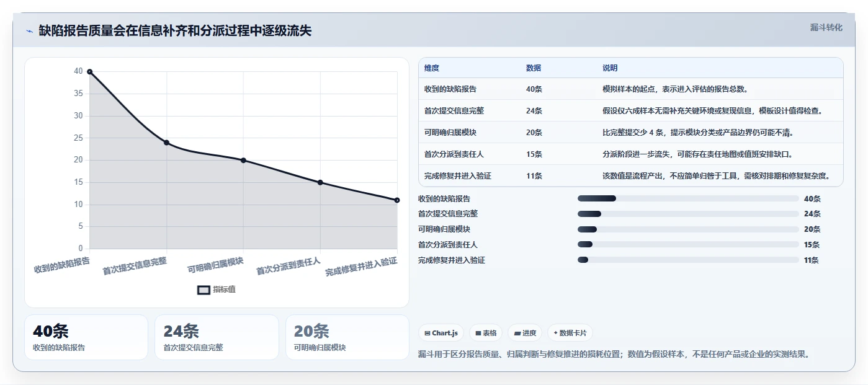This screenshot has height=385, width=868.
Task: Click the y-axis tick label 5
Action: [81, 227]
